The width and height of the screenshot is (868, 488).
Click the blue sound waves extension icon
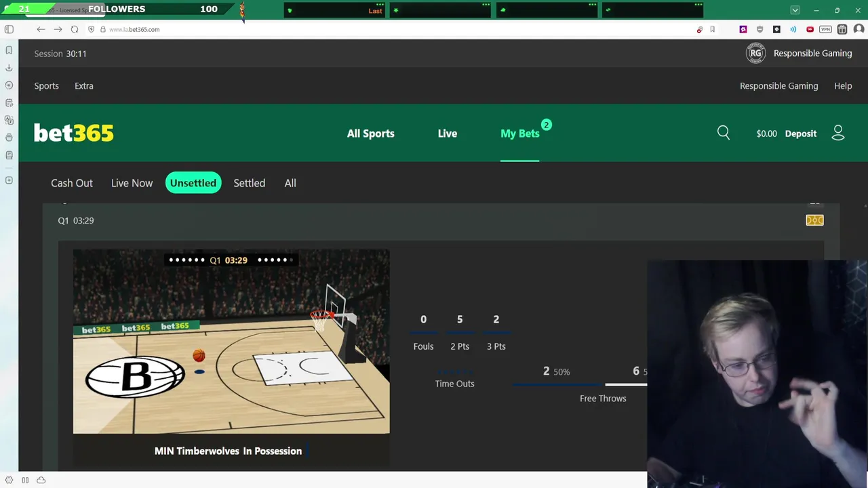click(793, 29)
